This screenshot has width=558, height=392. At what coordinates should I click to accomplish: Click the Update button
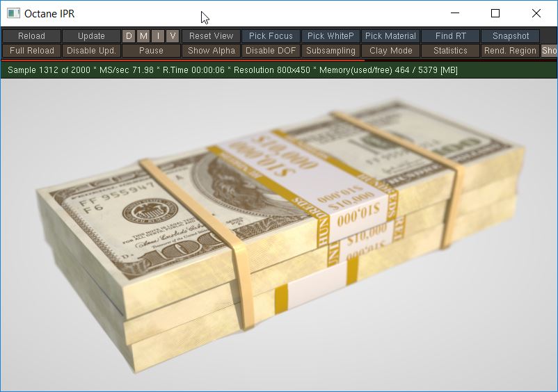tap(91, 36)
